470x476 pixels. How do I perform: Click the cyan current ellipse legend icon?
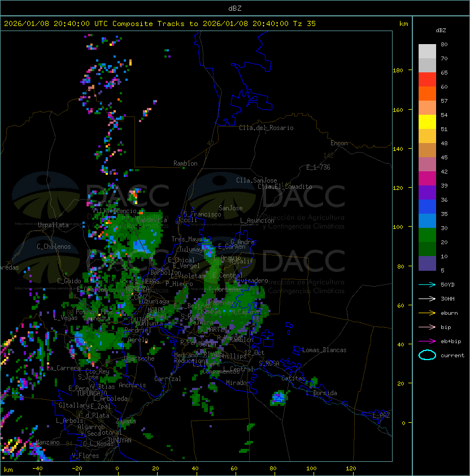(x=427, y=355)
